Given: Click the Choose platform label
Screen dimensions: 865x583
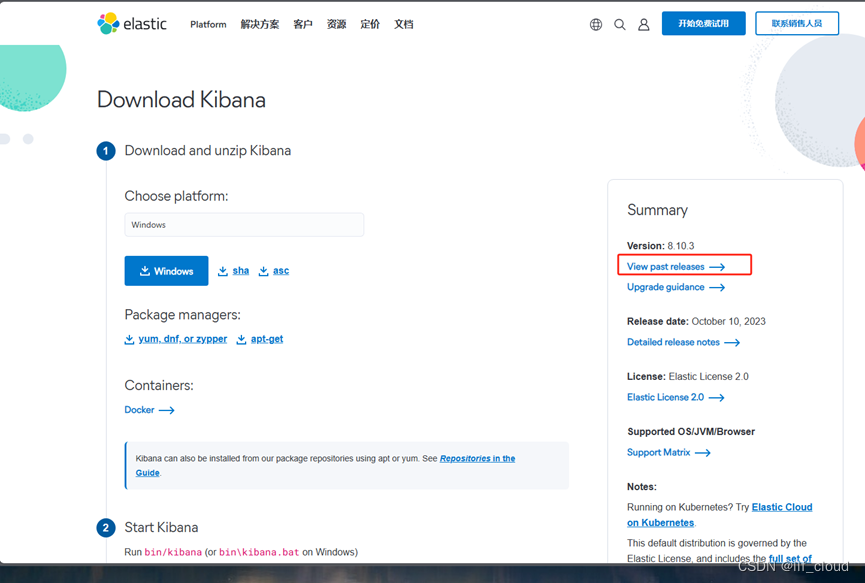Looking at the screenshot, I should [x=177, y=196].
